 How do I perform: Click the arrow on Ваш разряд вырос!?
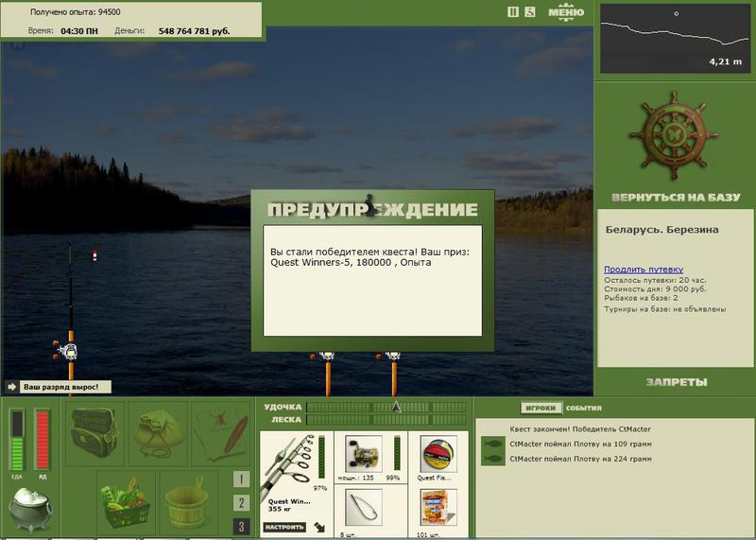pyautogui.click(x=11, y=387)
